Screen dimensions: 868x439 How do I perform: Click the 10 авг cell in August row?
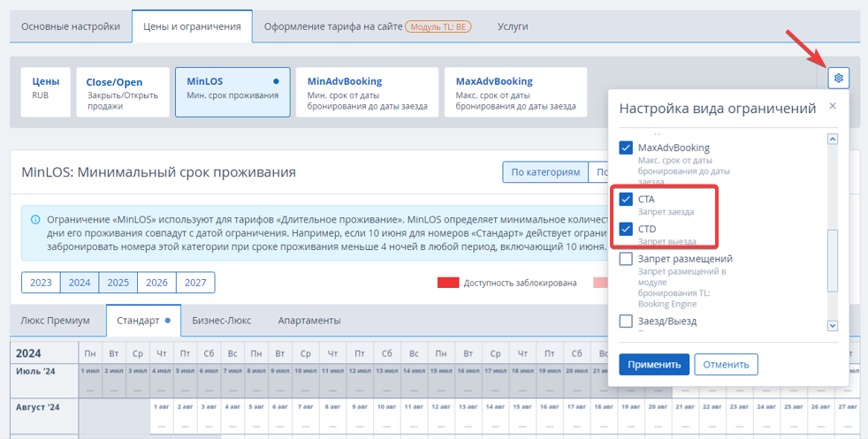click(387, 416)
